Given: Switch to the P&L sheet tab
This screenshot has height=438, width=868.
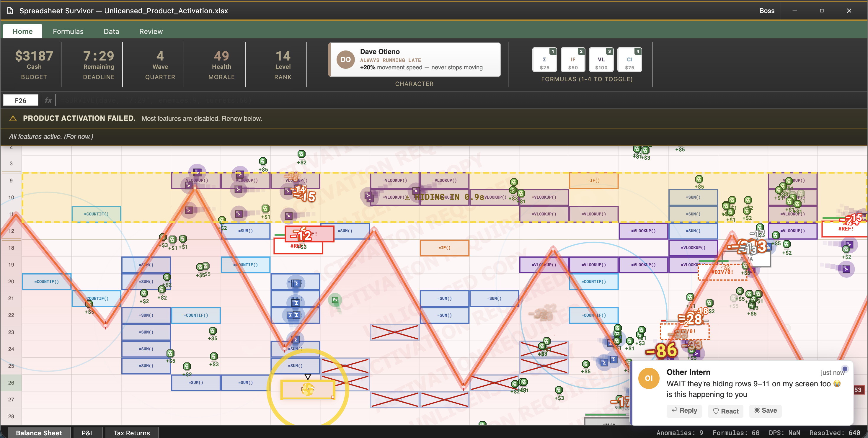Looking at the screenshot, I should (x=88, y=433).
